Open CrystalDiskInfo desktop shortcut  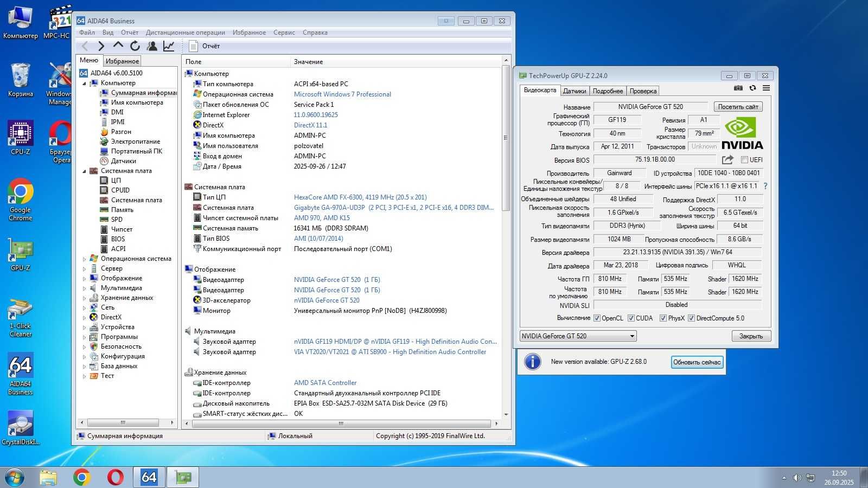(x=21, y=428)
